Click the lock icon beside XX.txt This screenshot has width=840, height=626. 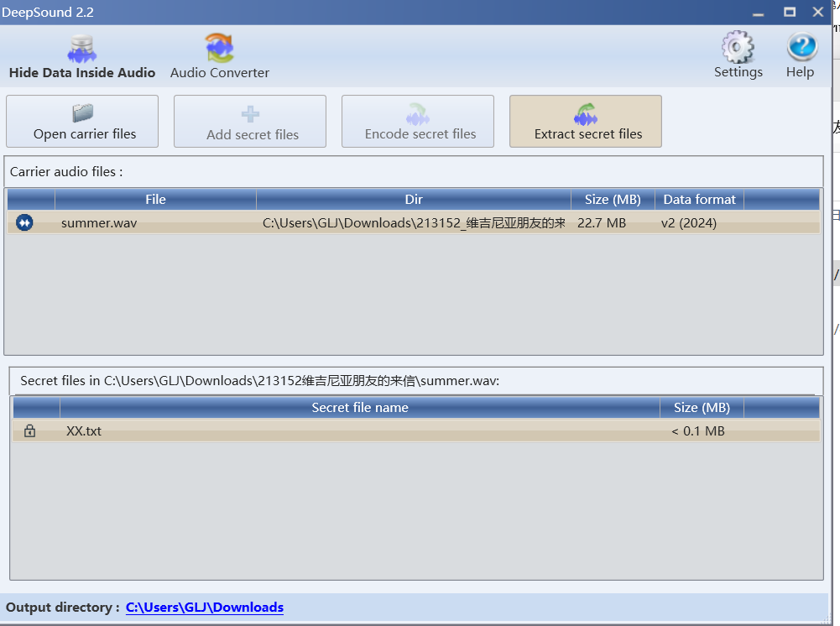[x=29, y=430]
